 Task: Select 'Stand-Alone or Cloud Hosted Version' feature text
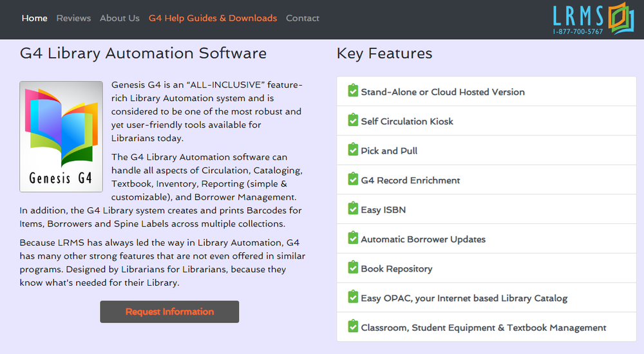tap(443, 92)
